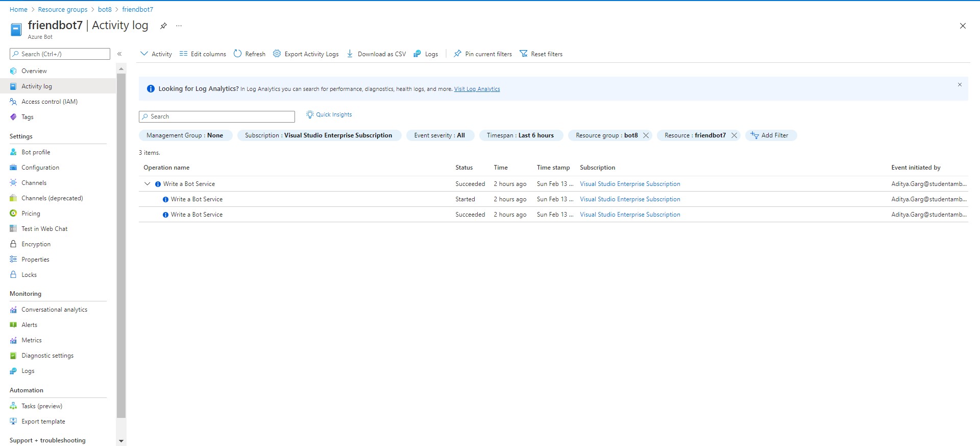This screenshot has height=446, width=980.
Task: Open the Pricing page
Action: click(58, 214)
